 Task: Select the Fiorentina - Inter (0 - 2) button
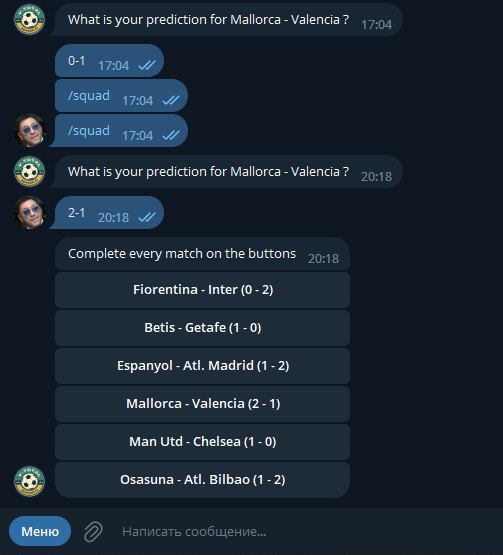point(202,290)
